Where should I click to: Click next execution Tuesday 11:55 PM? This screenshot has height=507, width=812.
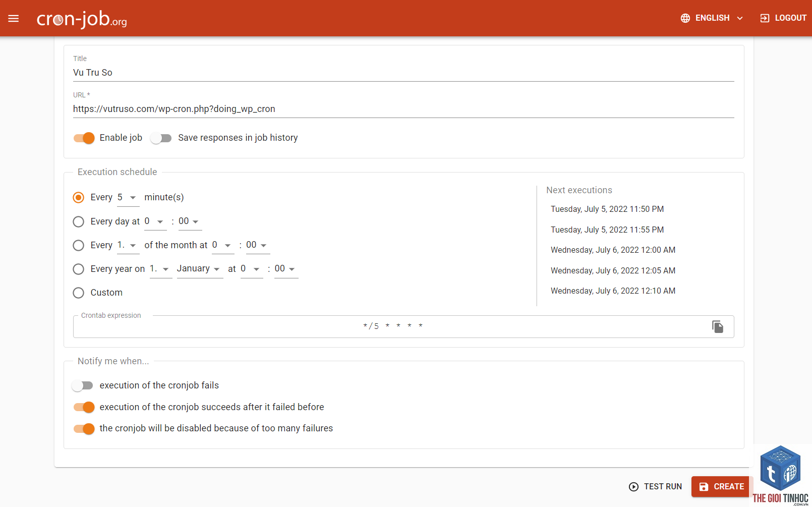pyautogui.click(x=607, y=230)
